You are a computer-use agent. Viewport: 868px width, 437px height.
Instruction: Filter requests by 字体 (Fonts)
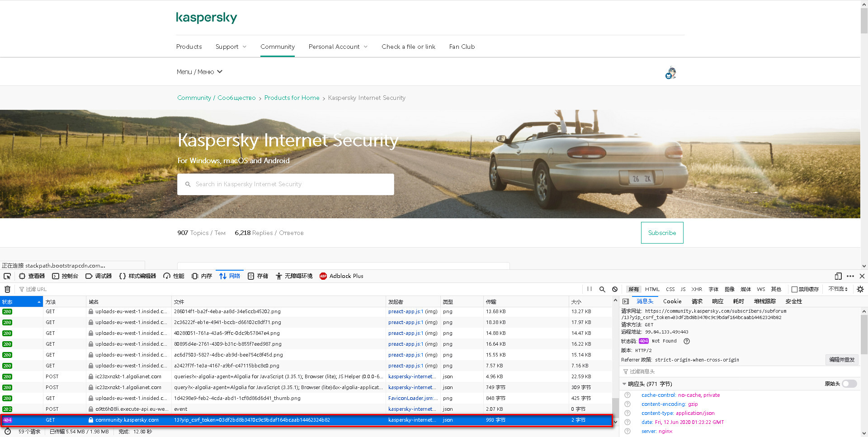coord(713,289)
